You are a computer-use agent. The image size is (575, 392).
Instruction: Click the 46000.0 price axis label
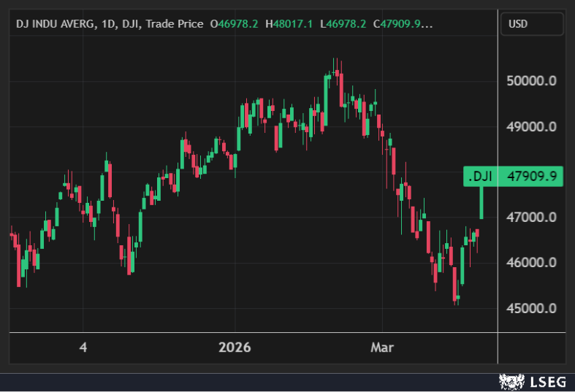click(531, 263)
